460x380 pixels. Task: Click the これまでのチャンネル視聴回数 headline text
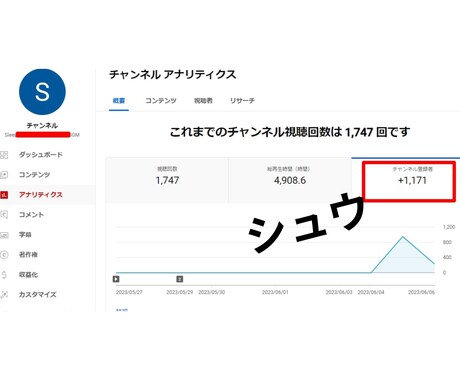tap(290, 132)
